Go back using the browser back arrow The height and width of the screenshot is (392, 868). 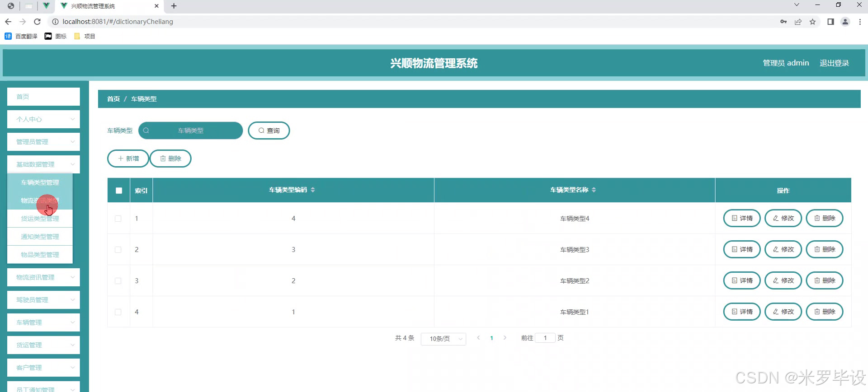[8, 22]
